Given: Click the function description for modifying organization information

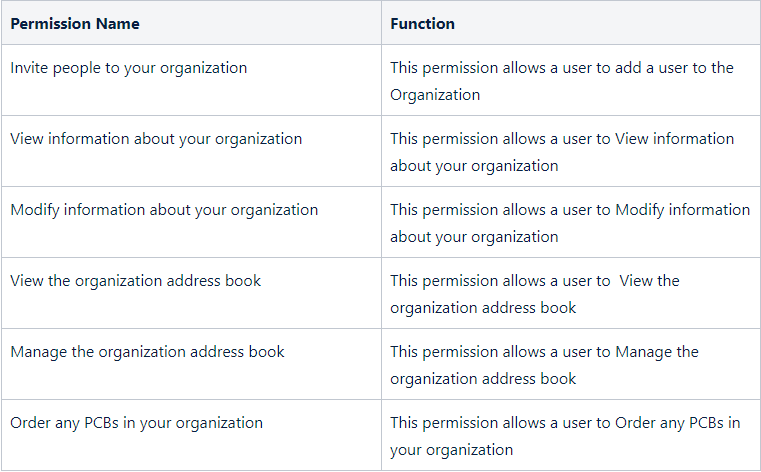Looking at the screenshot, I should (x=569, y=223).
